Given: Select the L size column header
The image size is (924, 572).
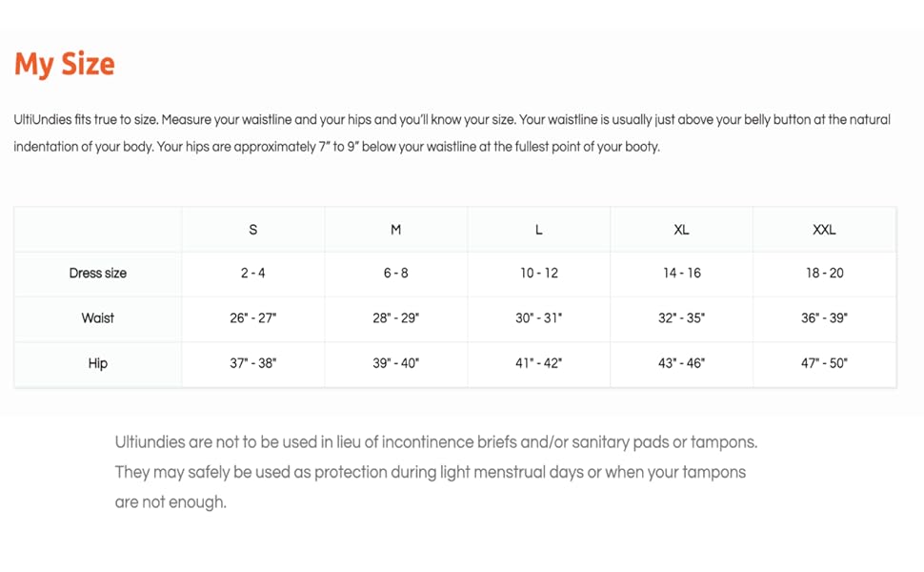Looking at the screenshot, I should pos(538,230).
